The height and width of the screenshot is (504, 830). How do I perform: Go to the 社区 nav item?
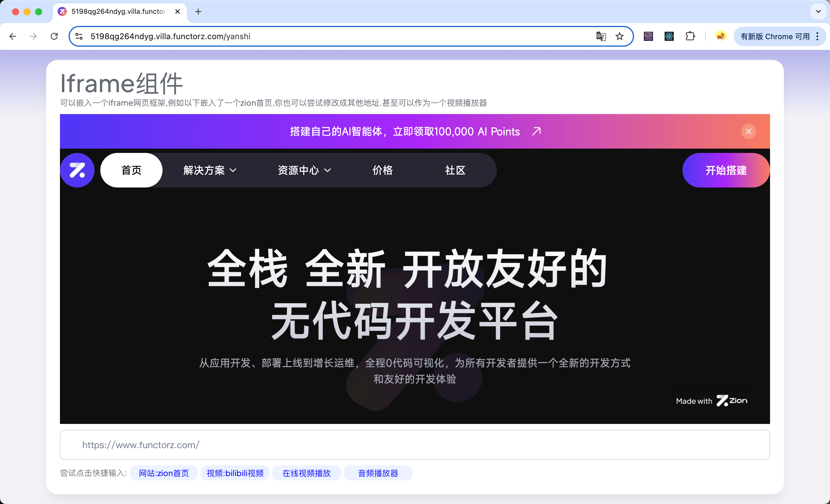tap(455, 170)
